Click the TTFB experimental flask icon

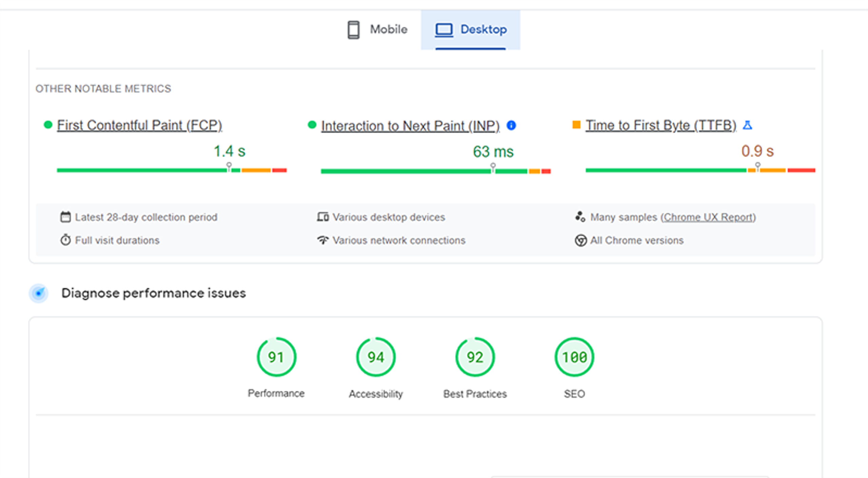click(747, 125)
